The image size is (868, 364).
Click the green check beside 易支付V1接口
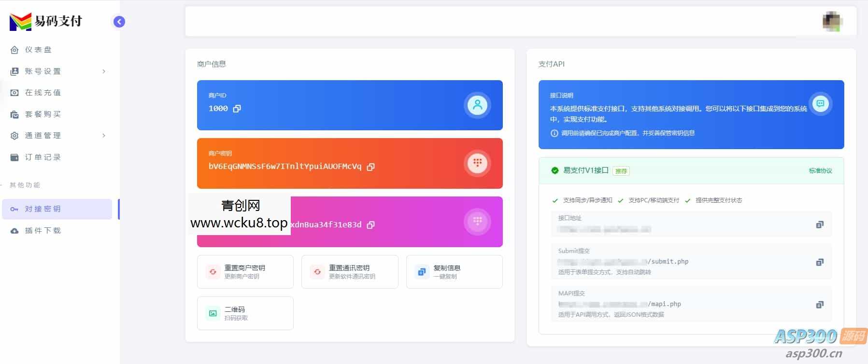[x=555, y=170]
